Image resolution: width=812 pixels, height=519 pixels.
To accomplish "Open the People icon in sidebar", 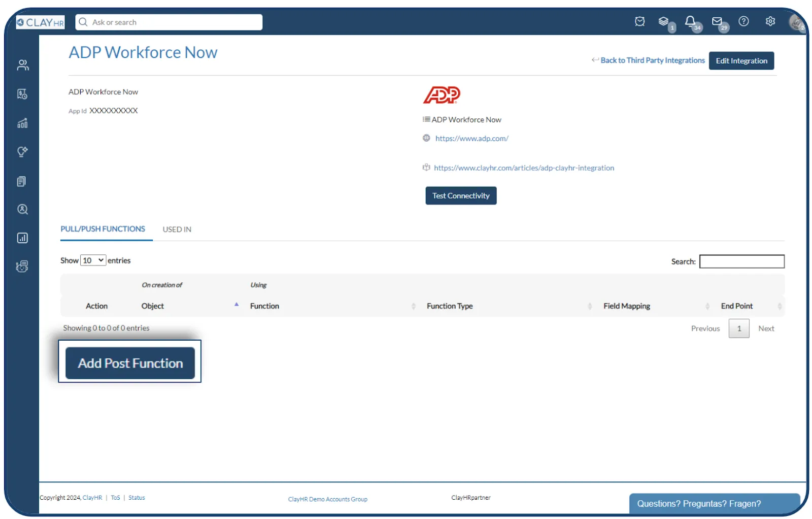I will coord(22,65).
